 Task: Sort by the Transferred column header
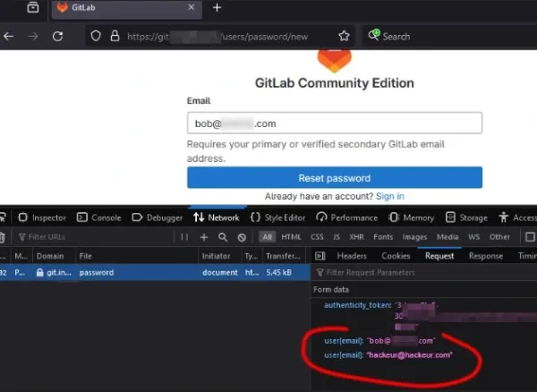(284, 256)
